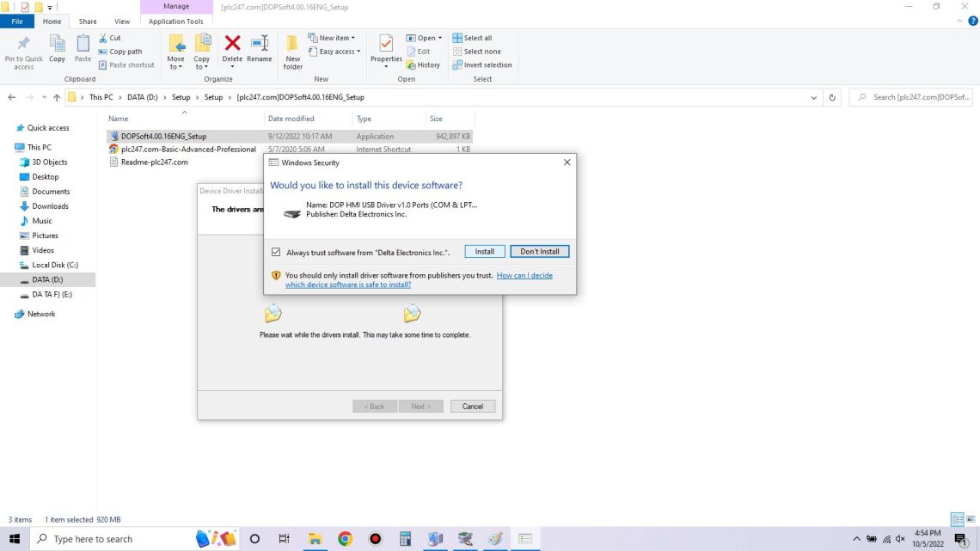Open Chrome from the taskbar
The height and width of the screenshot is (551, 980).
(345, 538)
